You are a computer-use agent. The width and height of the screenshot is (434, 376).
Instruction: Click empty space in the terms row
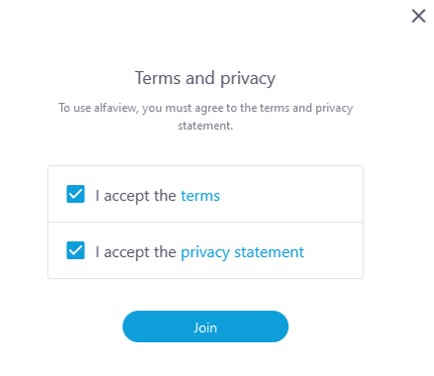pos(290,194)
